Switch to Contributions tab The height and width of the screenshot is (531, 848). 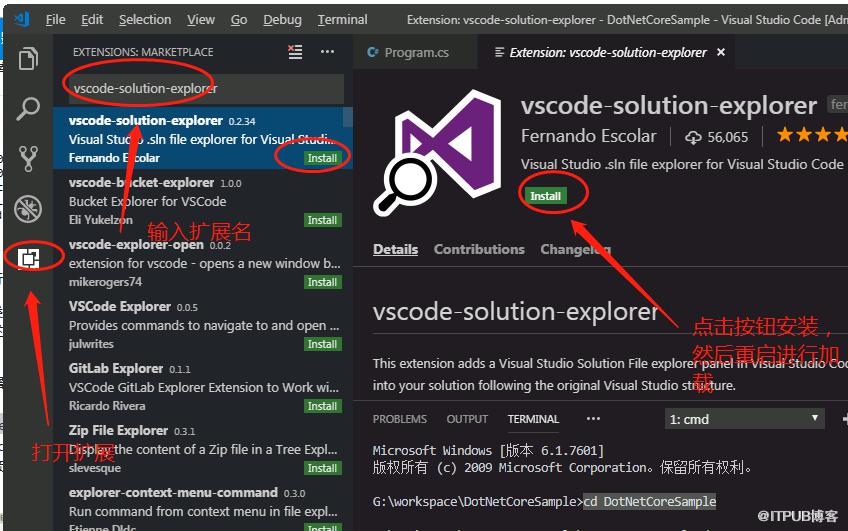pos(479,249)
